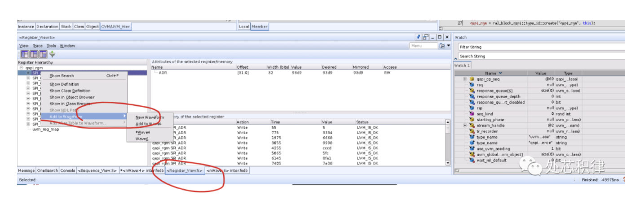
Task: Click the icon beside starting_phase variable
Action: click(472, 119)
